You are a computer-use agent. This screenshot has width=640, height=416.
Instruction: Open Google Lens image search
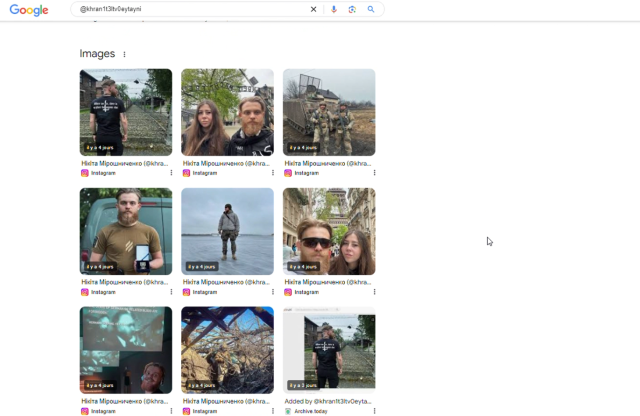pyautogui.click(x=352, y=9)
